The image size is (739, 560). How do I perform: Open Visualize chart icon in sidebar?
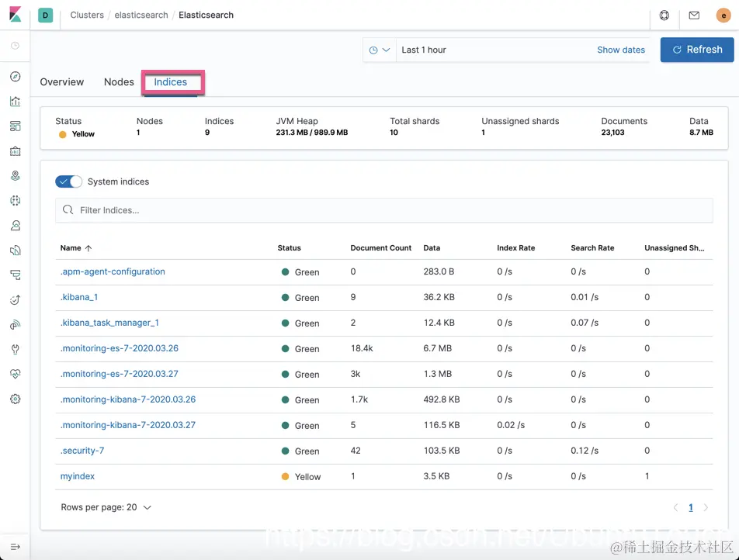(x=15, y=102)
